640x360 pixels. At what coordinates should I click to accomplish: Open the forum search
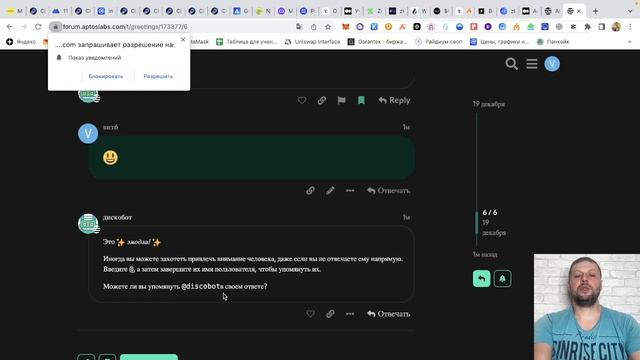click(511, 64)
